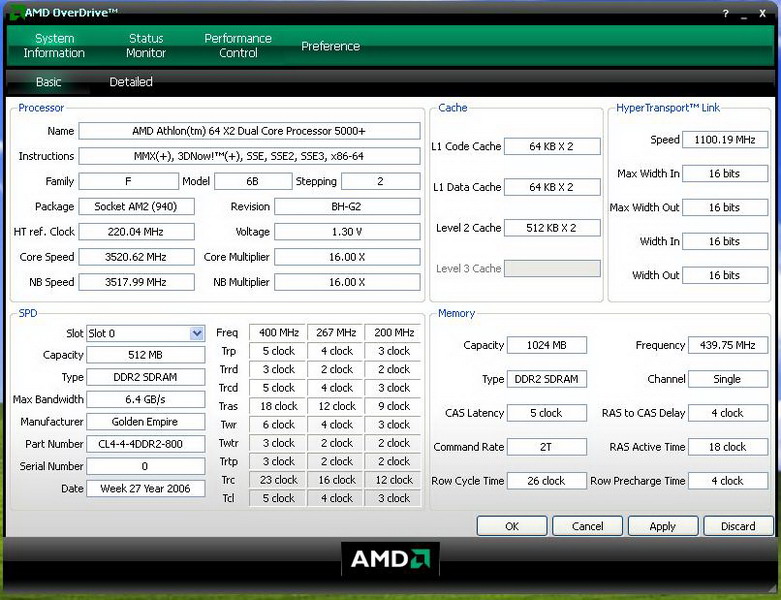The image size is (781, 600).
Task: Click the Level 2 Cache 512 KB X 2 value
Action: 552,228
